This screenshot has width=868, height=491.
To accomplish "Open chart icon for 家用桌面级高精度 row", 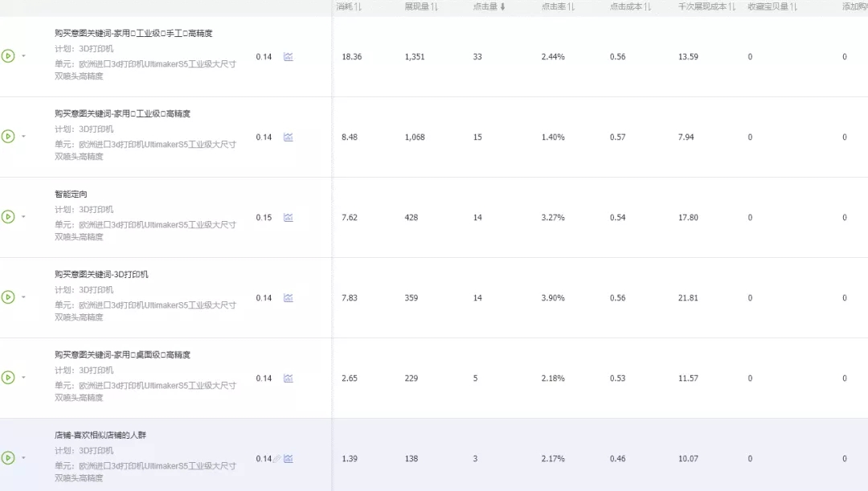I will point(288,378).
